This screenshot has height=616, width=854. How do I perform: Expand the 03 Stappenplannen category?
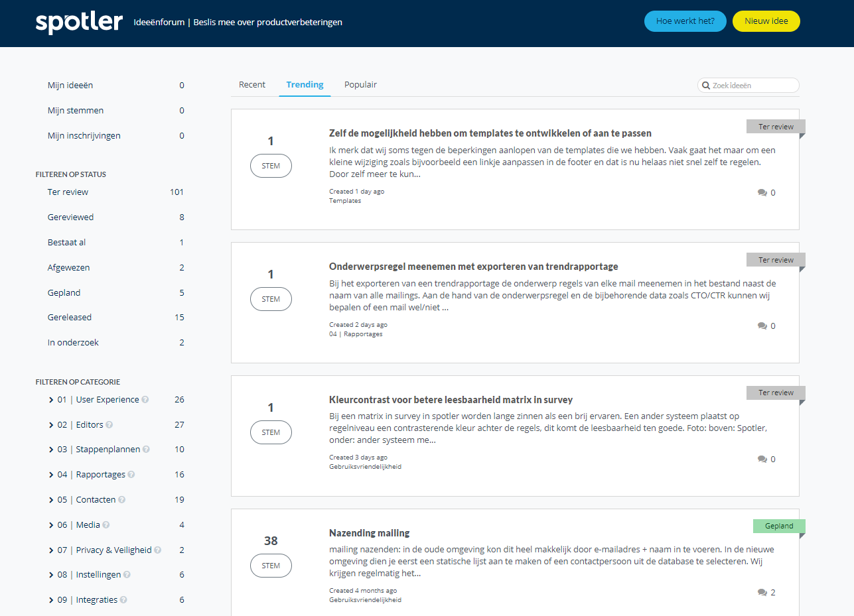[x=51, y=450]
